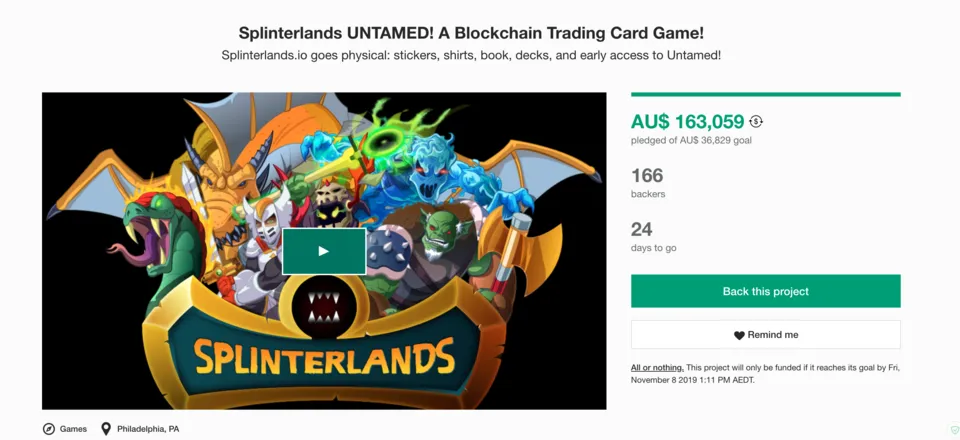Play the Splinterlands campaign video
960x440 pixels.
[323, 251]
